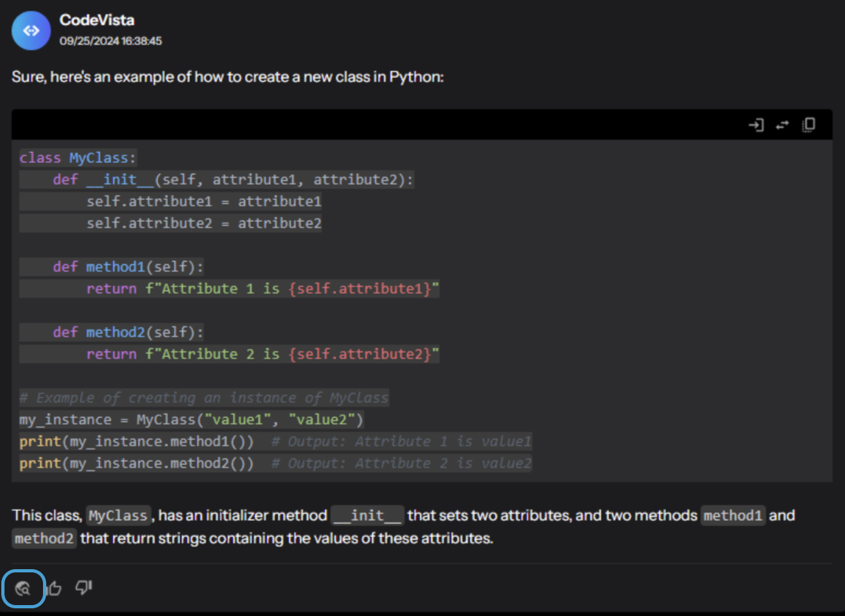Click the timestamp 09/25/2024 16:38:45
Viewport: 845px width, 616px height.
point(110,41)
